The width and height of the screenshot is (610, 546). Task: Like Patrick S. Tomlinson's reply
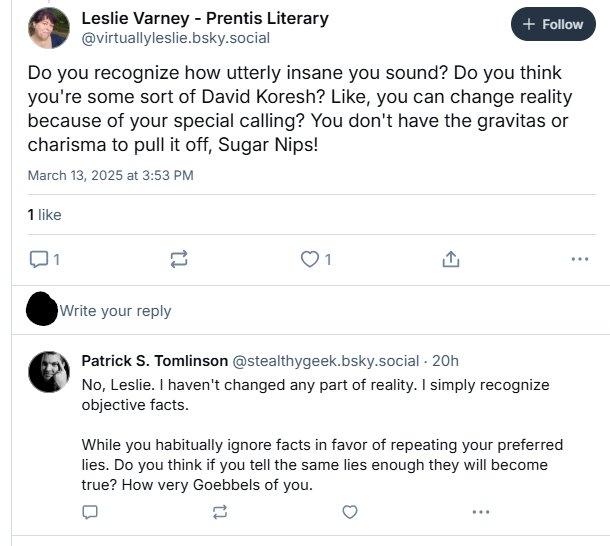(350, 512)
